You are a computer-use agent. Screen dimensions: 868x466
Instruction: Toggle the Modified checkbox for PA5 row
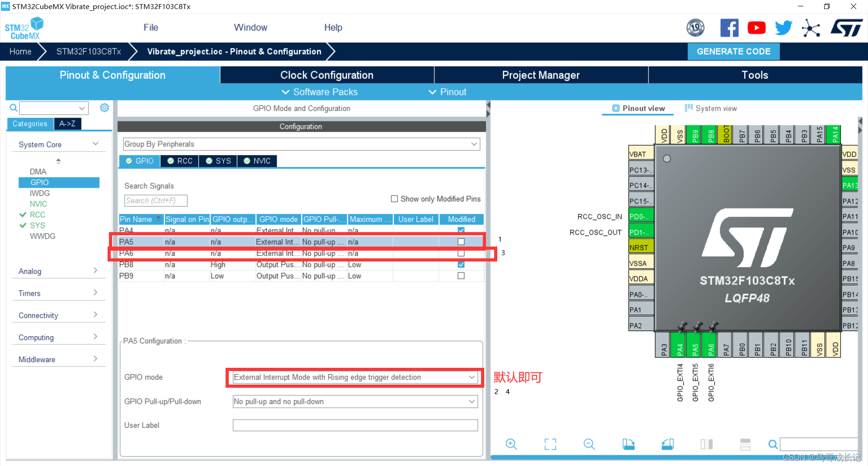461,242
